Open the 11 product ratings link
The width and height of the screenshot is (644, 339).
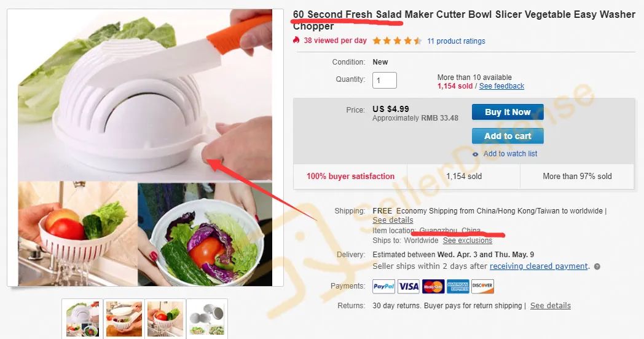[456, 41]
